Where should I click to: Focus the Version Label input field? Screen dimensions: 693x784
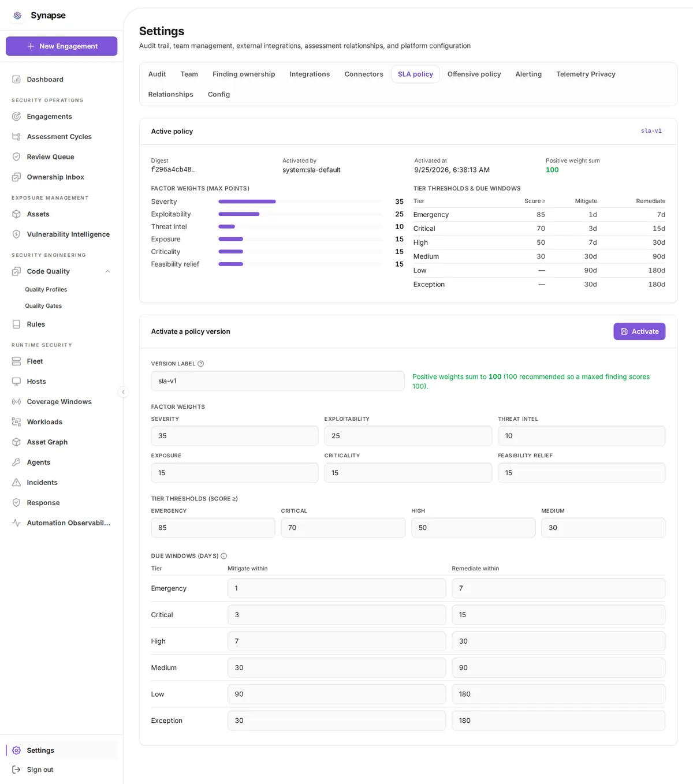(x=278, y=381)
